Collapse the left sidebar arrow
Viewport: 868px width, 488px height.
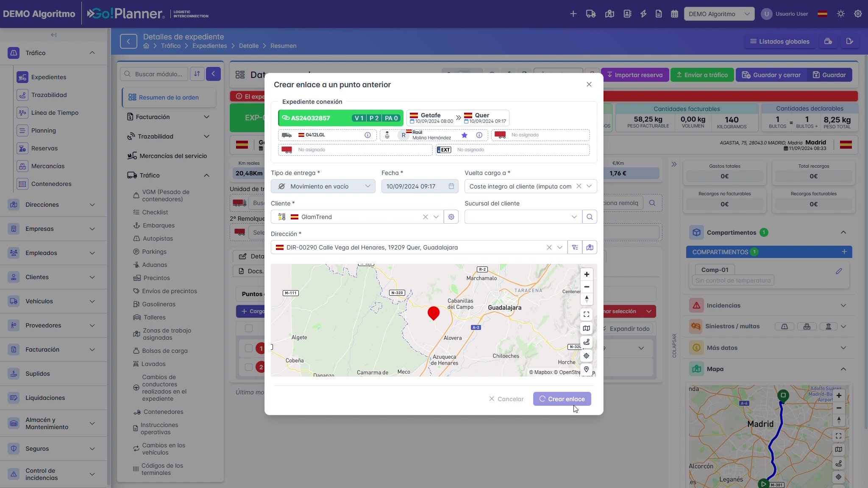(53, 35)
